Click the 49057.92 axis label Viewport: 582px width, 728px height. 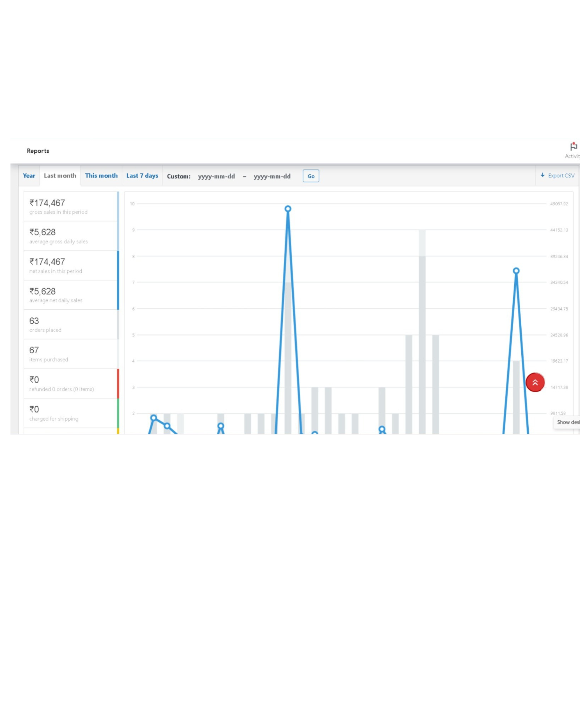pyautogui.click(x=559, y=204)
